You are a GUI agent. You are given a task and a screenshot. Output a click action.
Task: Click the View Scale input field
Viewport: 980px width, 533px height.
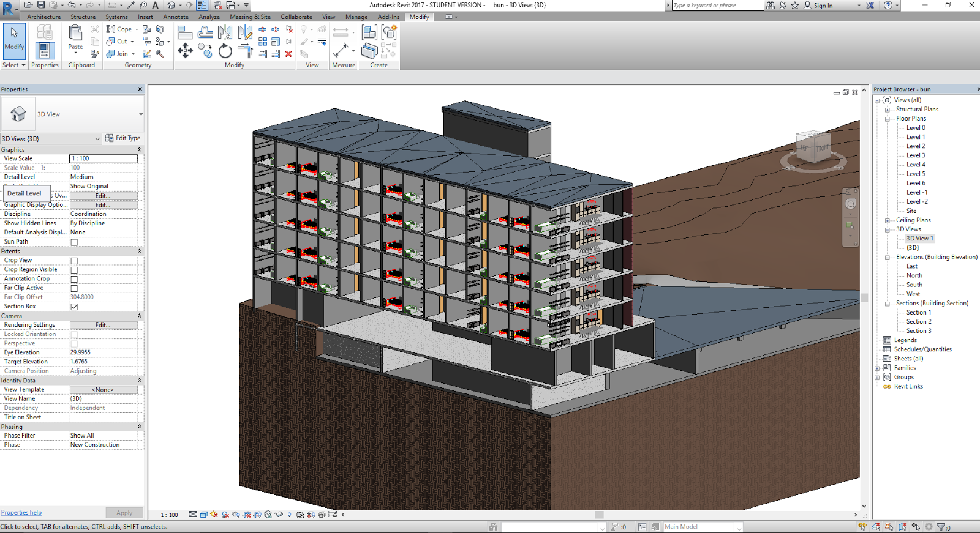click(103, 158)
